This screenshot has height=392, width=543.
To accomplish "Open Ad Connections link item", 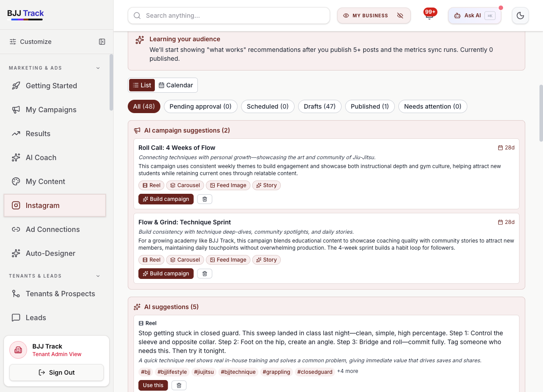I will [x=55, y=229].
